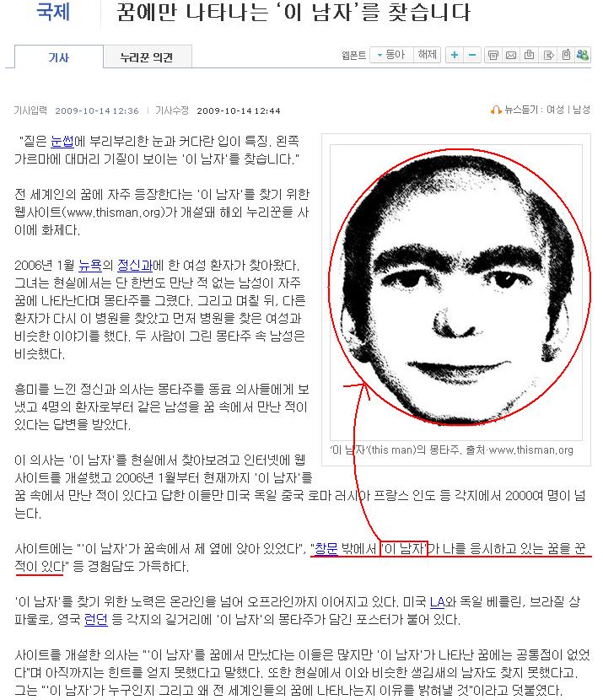Switch to the 누리꾼 의견 tab
The height and width of the screenshot is (700, 603).
point(148,57)
